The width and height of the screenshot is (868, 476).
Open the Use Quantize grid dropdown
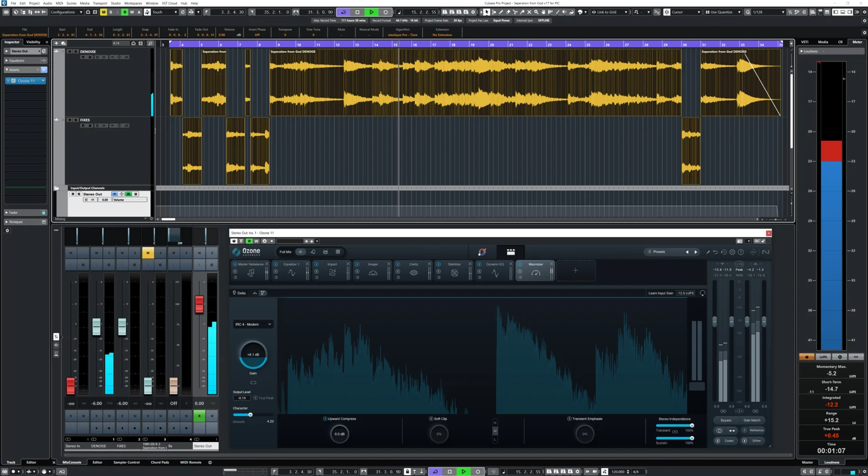pyautogui.click(x=722, y=12)
